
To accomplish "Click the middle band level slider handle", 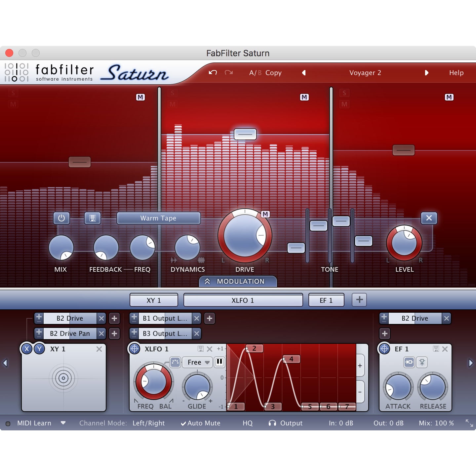I will tap(245, 134).
